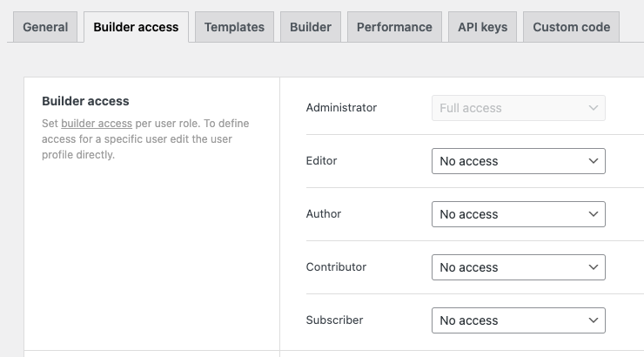
Task: Click the Editor dropdown chevron arrow
Action: 593,161
